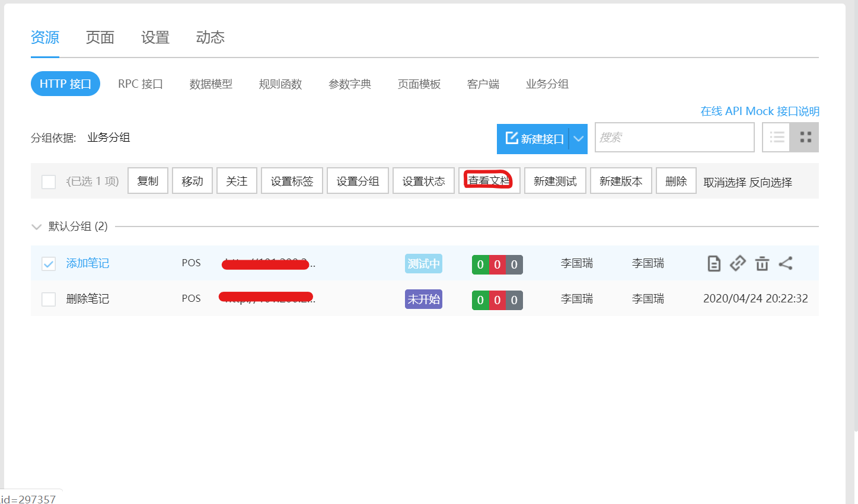Click 关注 button
Image resolution: width=858 pixels, height=504 pixels.
[x=237, y=181]
